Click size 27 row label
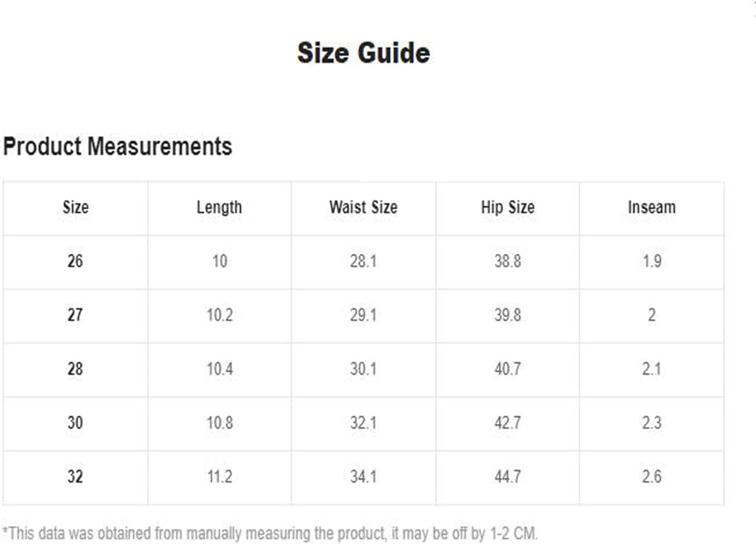This screenshot has width=756, height=544. click(75, 315)
